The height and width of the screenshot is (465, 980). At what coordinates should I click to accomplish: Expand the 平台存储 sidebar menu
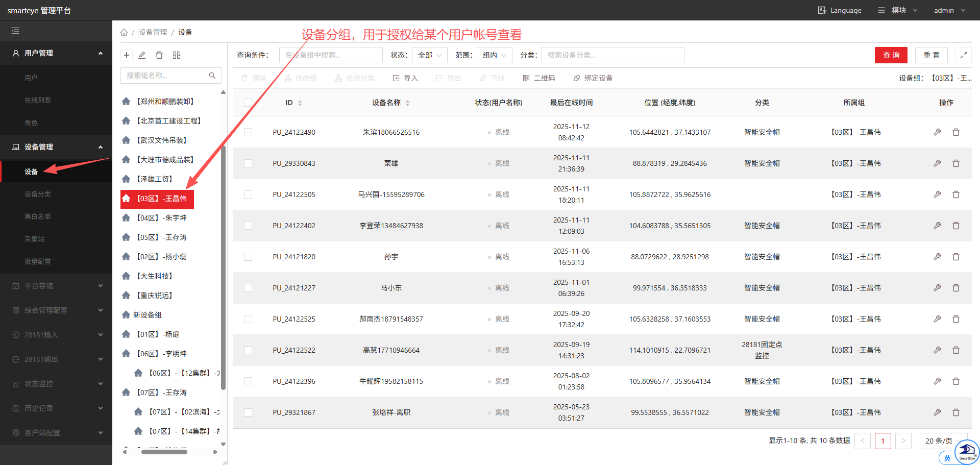[56, 286]
